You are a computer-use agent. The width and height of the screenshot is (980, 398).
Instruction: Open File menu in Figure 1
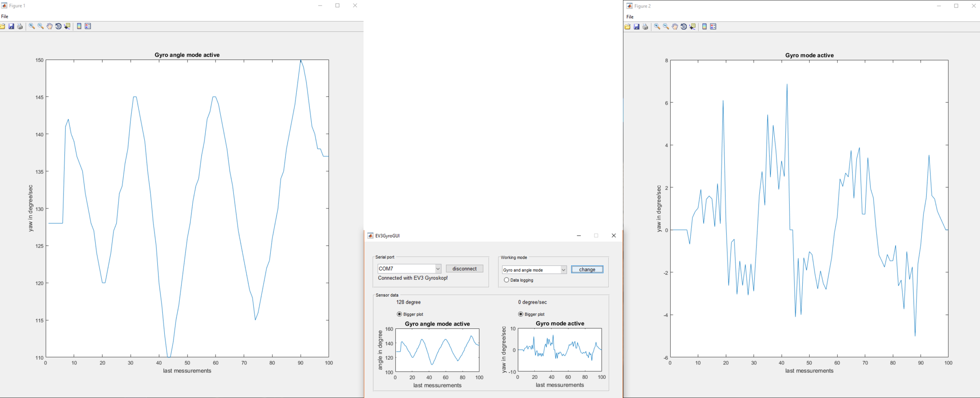tap(5, 16)
